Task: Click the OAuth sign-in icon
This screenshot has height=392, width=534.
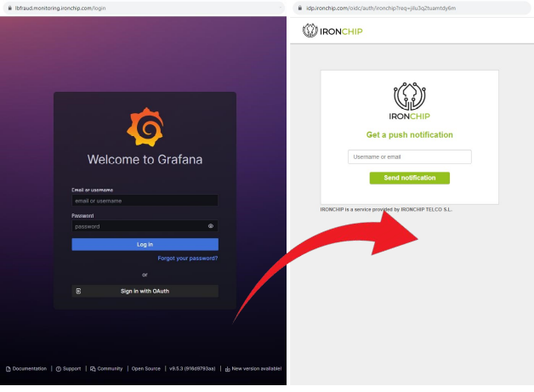Action: 78,291
